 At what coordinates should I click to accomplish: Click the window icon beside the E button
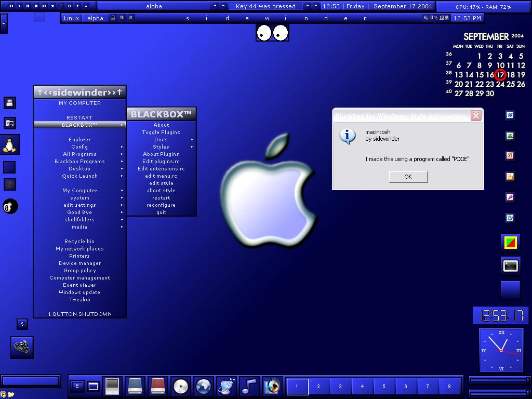pyautogui.click(x=93, y=386)
